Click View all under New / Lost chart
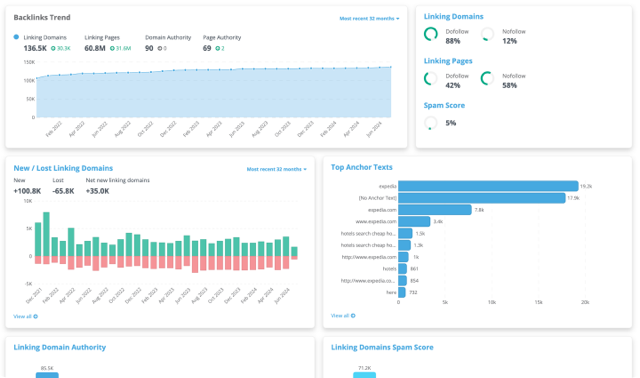Viewport: 640px width, 378px height. pos(25,316)
